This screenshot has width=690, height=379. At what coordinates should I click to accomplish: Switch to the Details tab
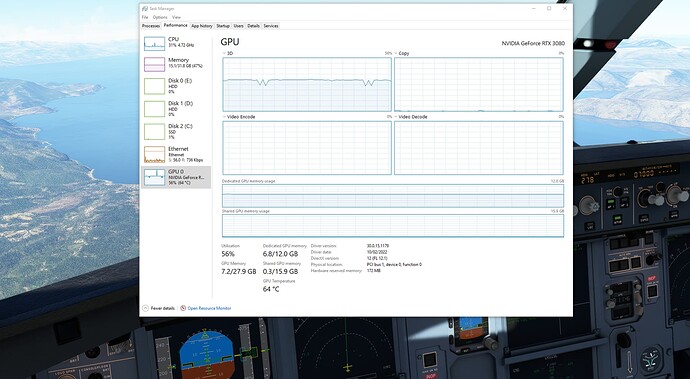tap(253, 26)
